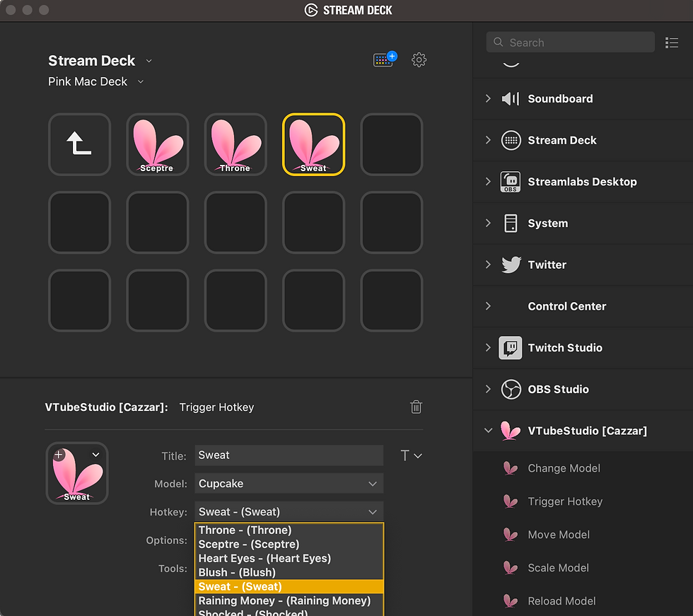693x616 pixels.
Task: Click the Trigger Hotkey action label
Action: pos(565,501)
